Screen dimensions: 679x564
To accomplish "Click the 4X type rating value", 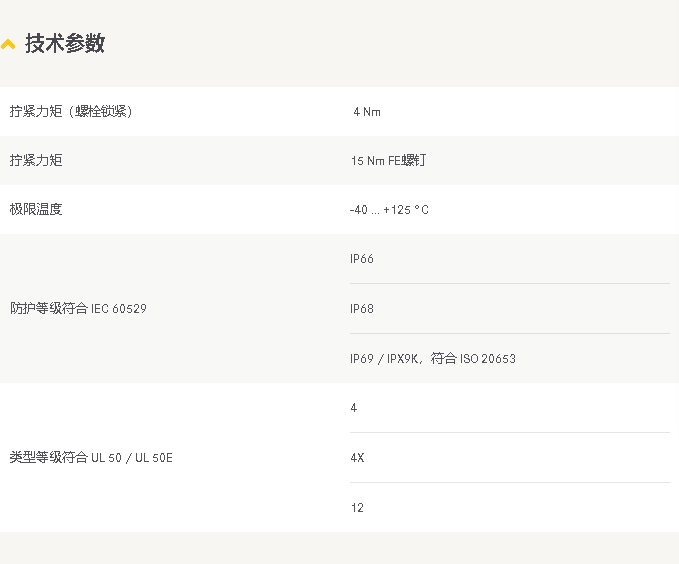I will point(357,458).
